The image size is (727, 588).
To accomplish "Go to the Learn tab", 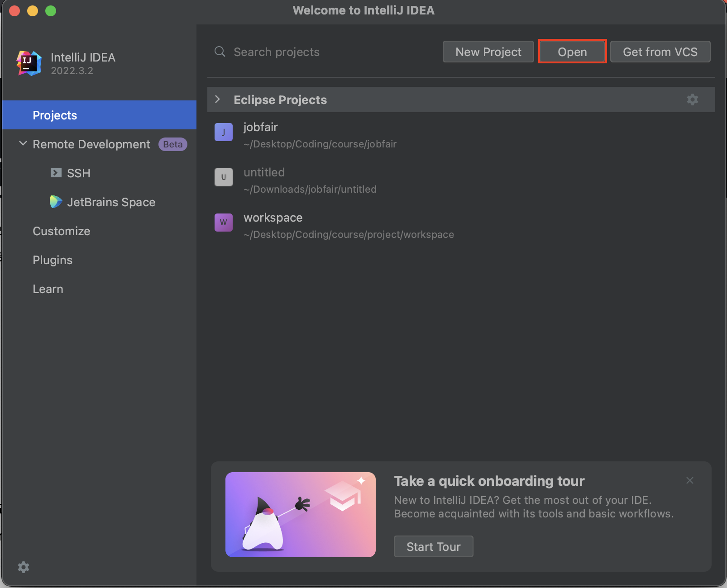I will tap(99, 289).
